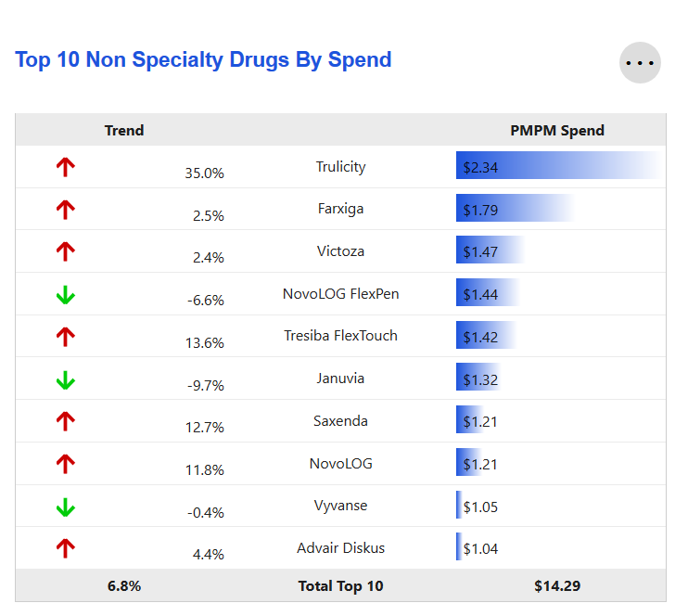Click the 35.0% trend value for Trulicity

(x=204, y=173)
